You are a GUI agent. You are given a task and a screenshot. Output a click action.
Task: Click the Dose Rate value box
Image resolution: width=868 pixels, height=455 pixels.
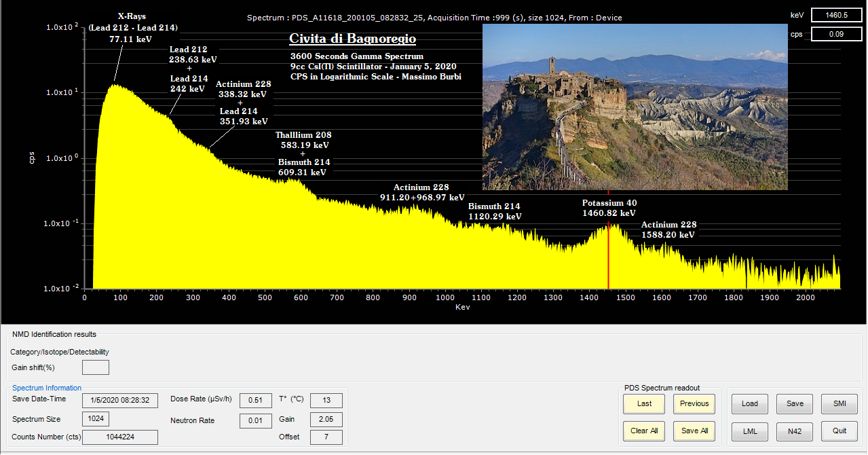[255, 400]
